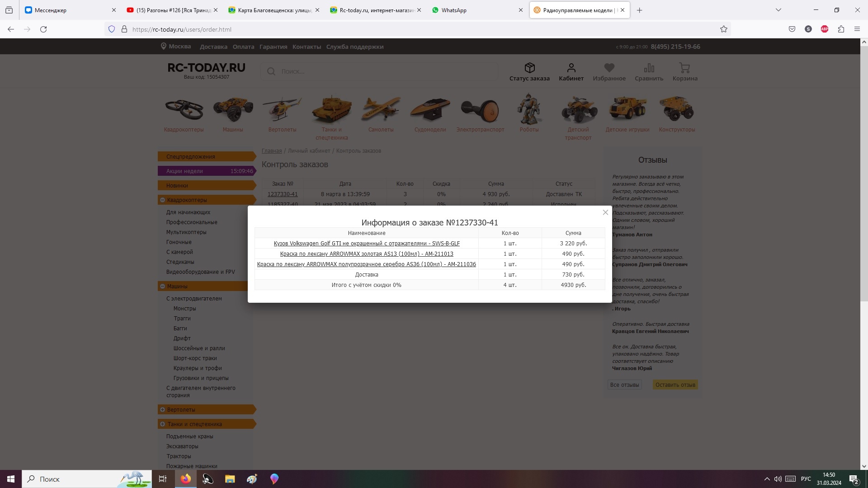Open the Сравнить bar chart icon
The height and width of the screenshot is (488, 868).
pos(649,68)
